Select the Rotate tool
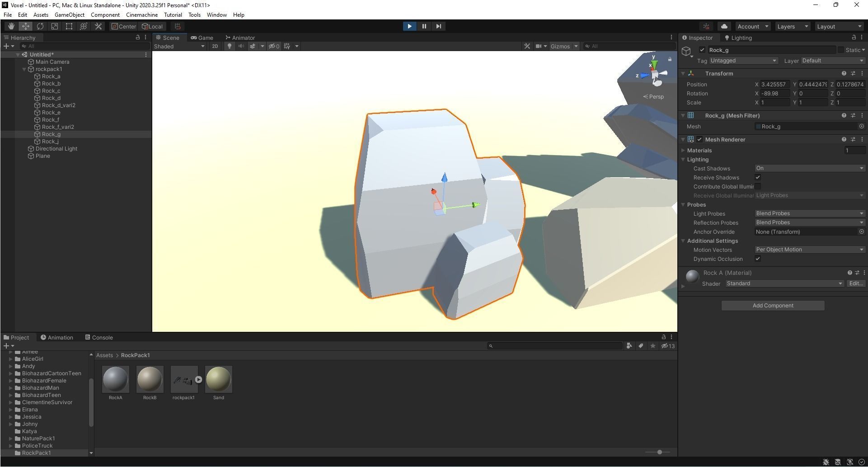Image resolution: width=868 pixels, height=467 pixels. pyautogui.click(x=40, y=26)
